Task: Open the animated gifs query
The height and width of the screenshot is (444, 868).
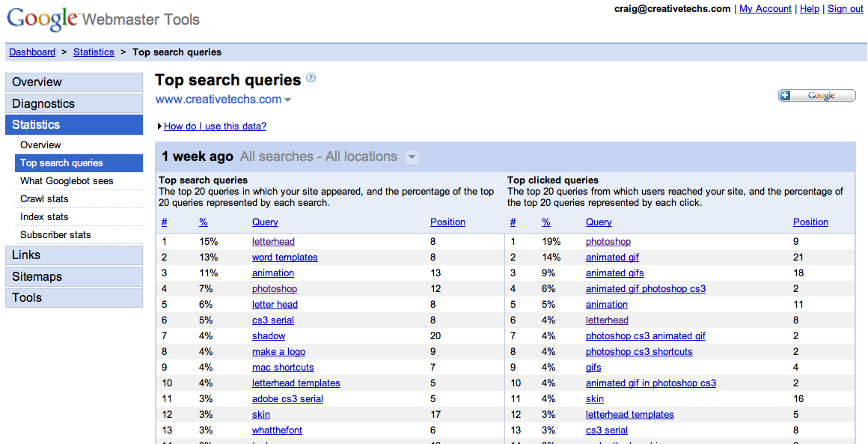Action: (615, 273)
